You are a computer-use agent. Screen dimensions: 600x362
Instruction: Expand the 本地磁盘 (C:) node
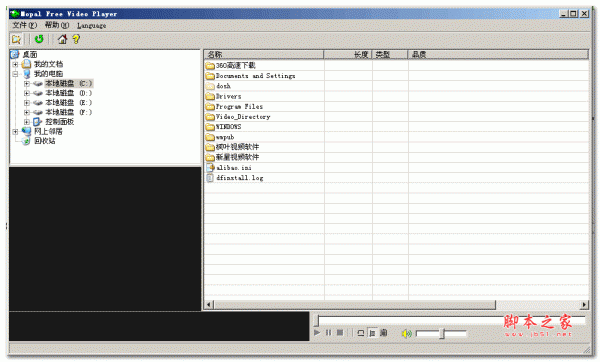[26, 83]
